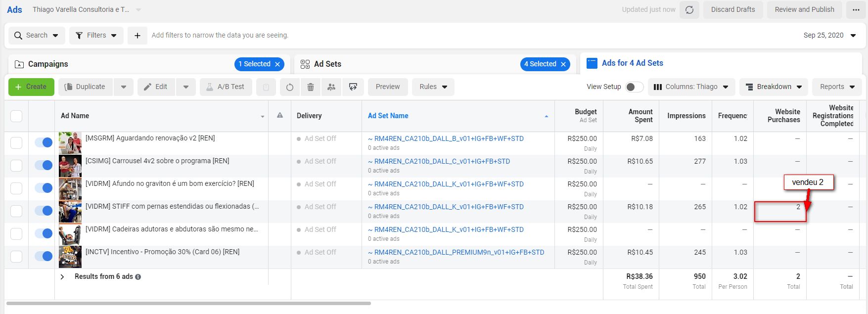Screen dimensions: 868x314
Task: Open the Duplicate options arrow
Action: [x=124, y=87]
